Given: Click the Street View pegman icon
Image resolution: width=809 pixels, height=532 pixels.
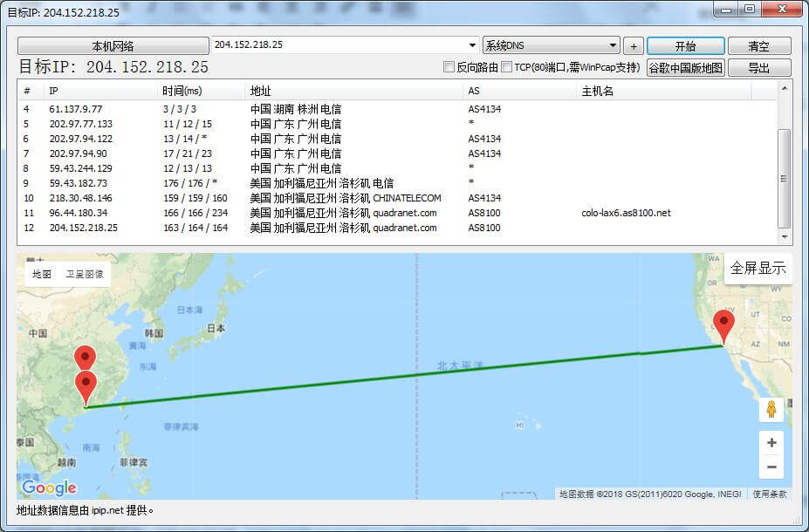Looking at the screenshot, I should 771,409.
